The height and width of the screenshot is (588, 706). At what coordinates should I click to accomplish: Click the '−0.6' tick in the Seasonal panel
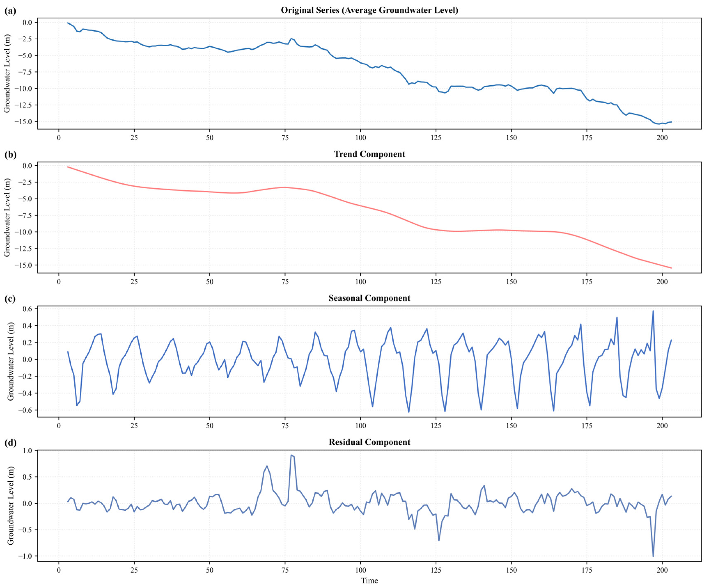25,410
